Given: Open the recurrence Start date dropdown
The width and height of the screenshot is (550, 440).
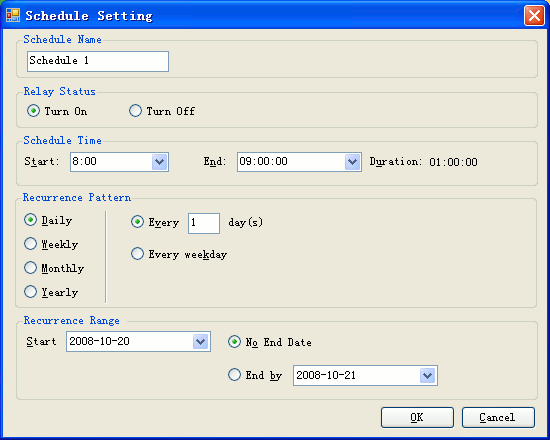Looking at the screenshot, I should (201, 341).
